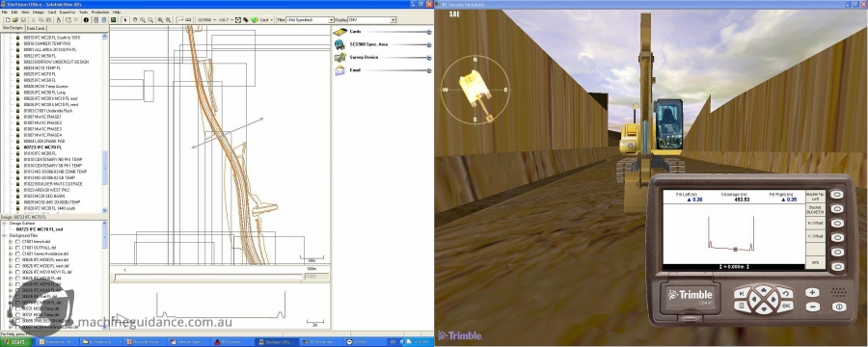868x347 pixels.
Task: Click the Trimble plus zoom button
Action: pos(813,293)
